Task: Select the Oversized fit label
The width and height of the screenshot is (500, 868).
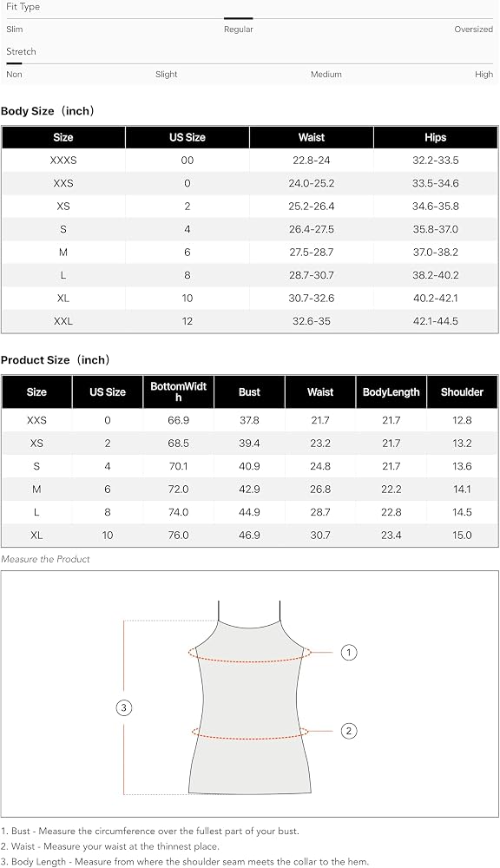Action: pyautogui.click(x=473, y=30)
